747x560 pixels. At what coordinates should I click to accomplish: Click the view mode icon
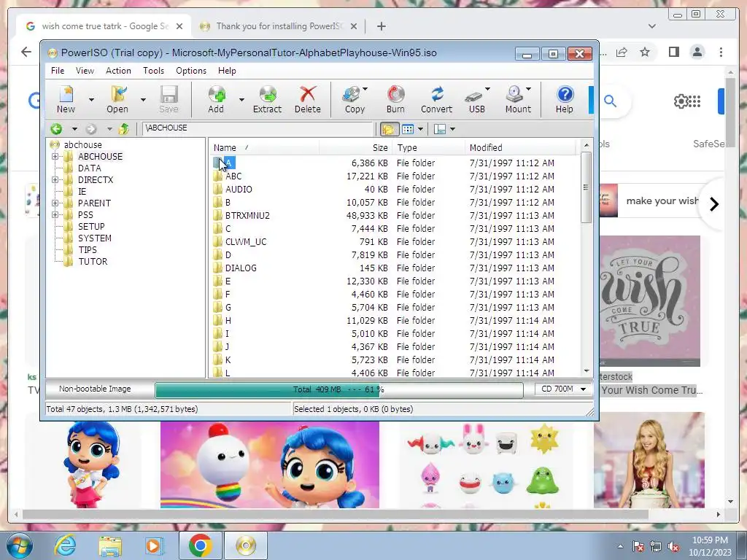coord(408,129)
